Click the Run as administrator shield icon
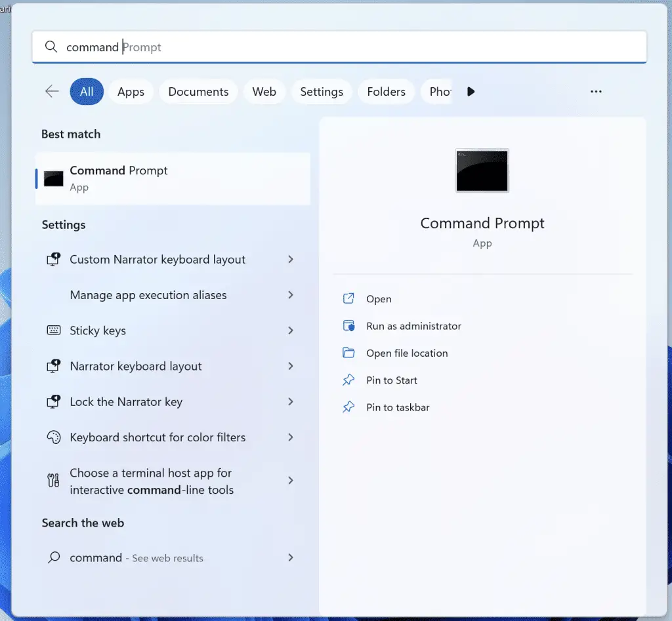 pos(348,326)
